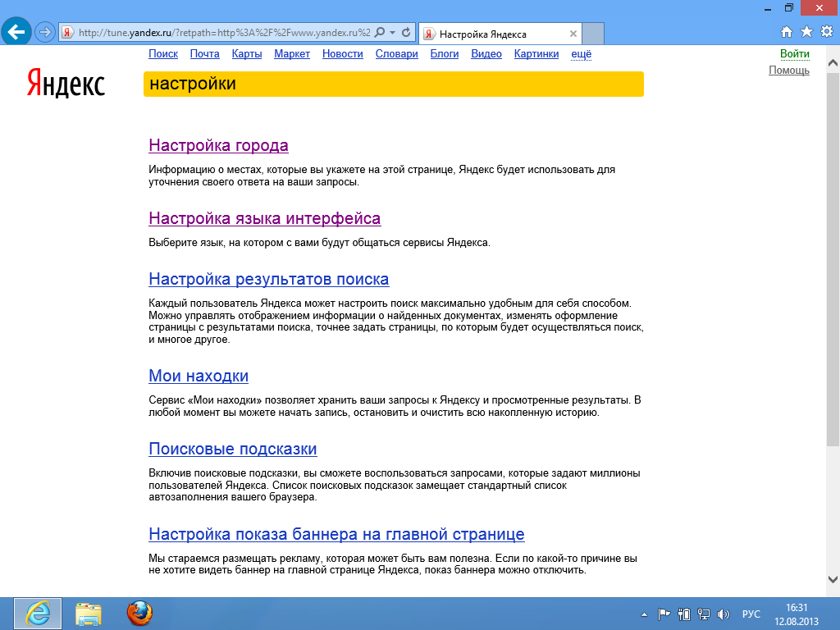Viewport: 840px width, 630px height.
Task: Open Настройка показа баннера на главной странице
Action: 336,533
